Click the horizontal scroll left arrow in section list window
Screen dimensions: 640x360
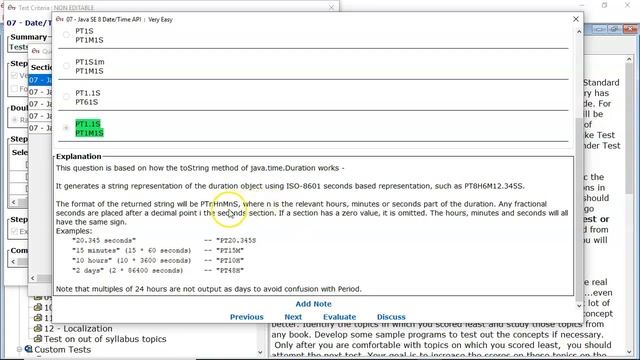coord(33,278)
